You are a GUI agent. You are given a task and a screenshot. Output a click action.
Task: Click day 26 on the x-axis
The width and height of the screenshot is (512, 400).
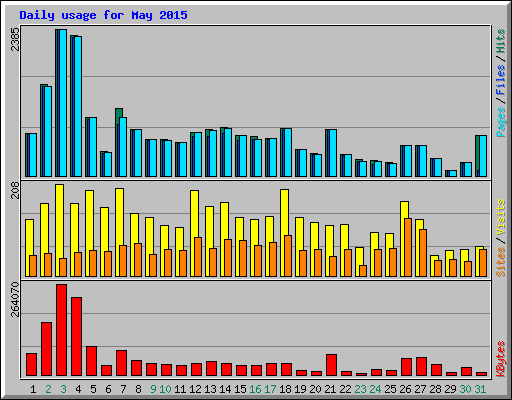(405, 389)
